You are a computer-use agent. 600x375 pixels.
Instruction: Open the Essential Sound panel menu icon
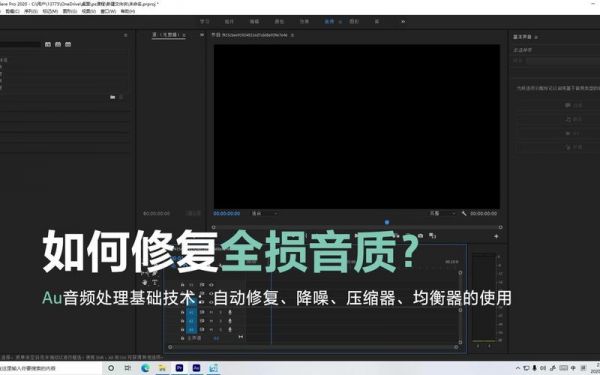coord(536,37)
